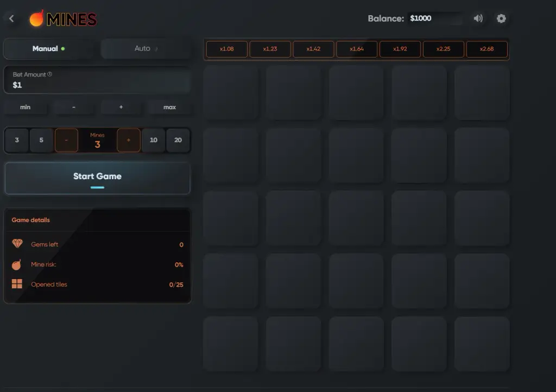Start the game
Image resolution: width=556 pixels, height=392 pixels.
tap(98, 178)
